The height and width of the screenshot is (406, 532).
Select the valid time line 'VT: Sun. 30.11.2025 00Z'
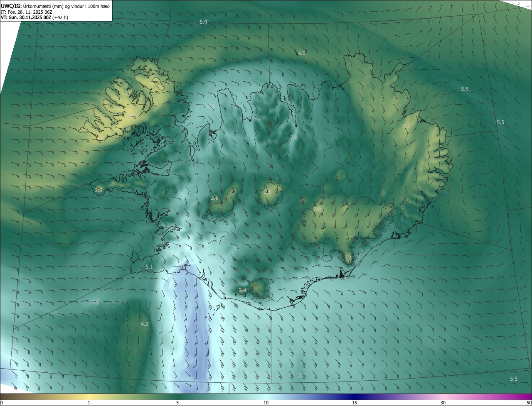coord(26,17)
